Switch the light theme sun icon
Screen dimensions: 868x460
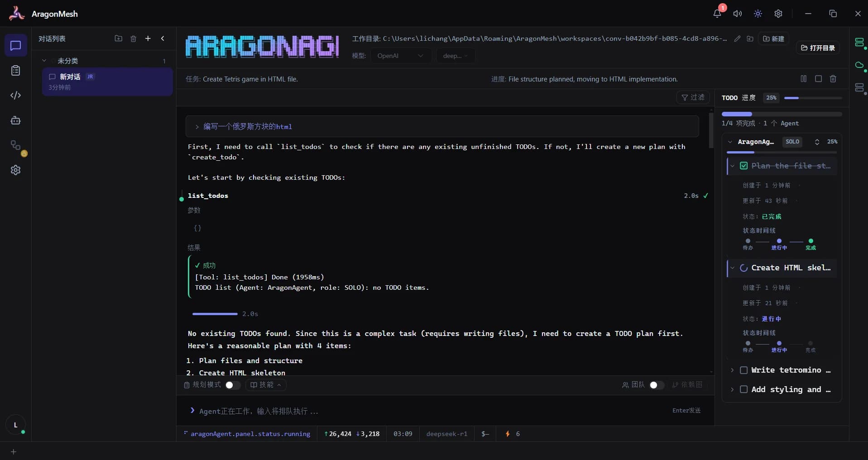pos(758,14)
